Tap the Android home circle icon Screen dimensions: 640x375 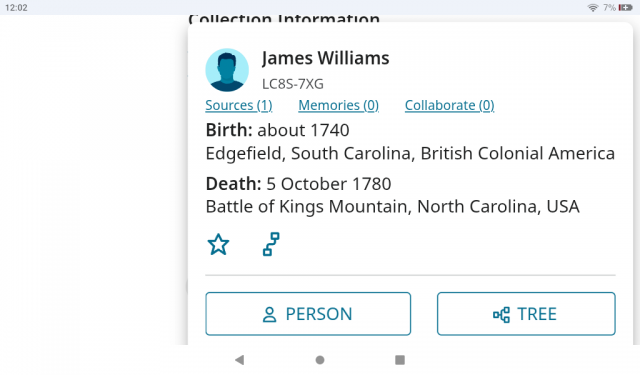pyautogui.click(x=320, y=360)
